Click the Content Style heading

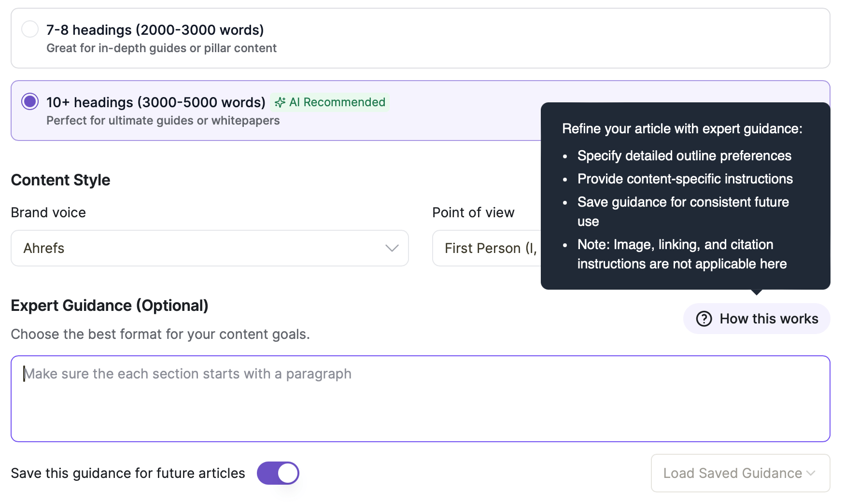pos(60,180)
